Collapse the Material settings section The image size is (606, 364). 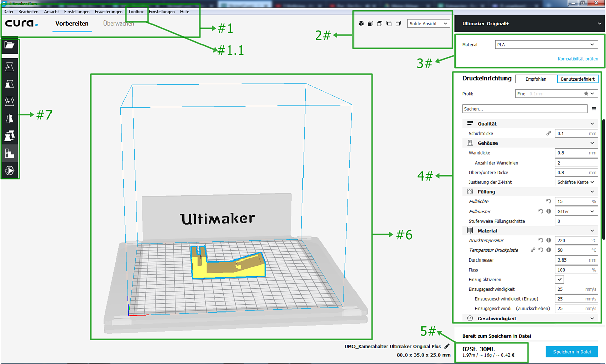pyautogui.click(x=530, y=231)
